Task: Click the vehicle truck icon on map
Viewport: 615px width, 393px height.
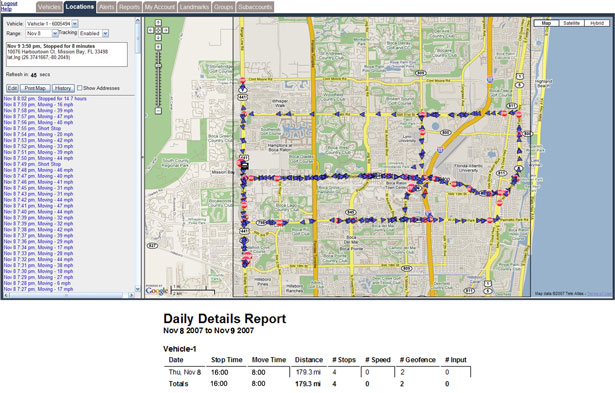Action: [245, 166]
